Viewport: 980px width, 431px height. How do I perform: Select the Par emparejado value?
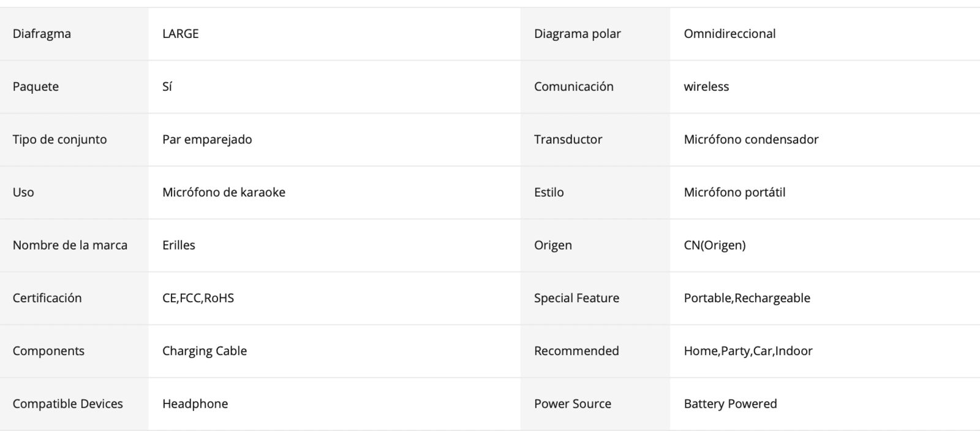(207, 139)
